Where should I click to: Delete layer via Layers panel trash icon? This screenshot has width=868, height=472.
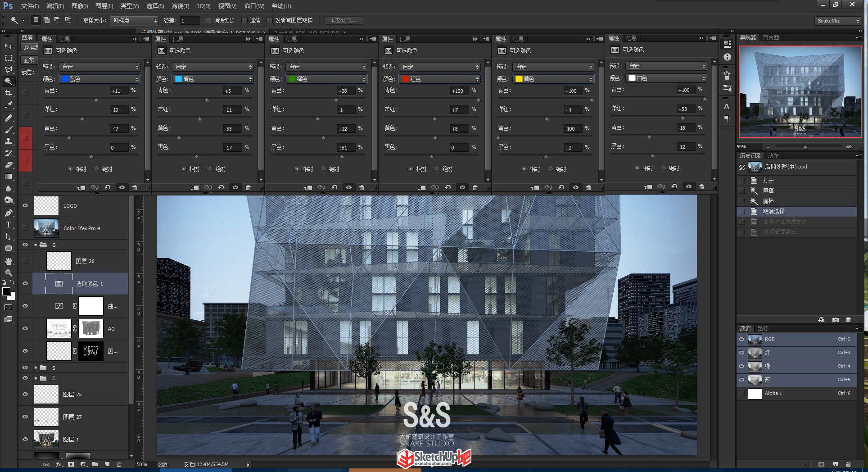[119, 464]
